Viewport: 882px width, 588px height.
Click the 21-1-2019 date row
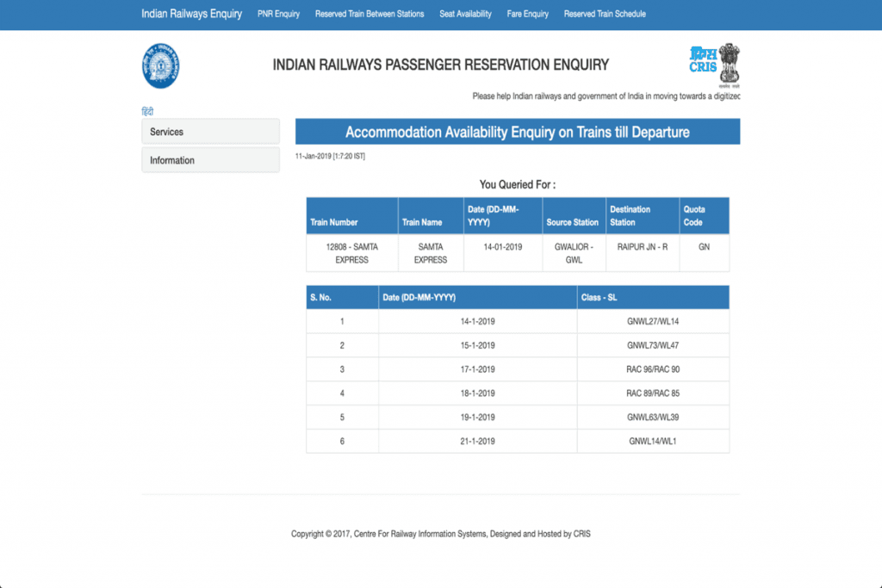[477, 441]
